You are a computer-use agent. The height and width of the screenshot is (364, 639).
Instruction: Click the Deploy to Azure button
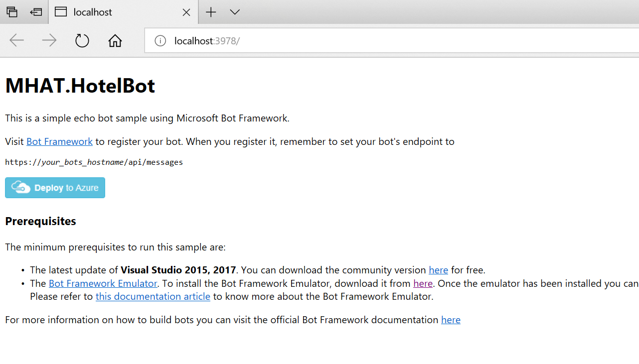[55, 188]
